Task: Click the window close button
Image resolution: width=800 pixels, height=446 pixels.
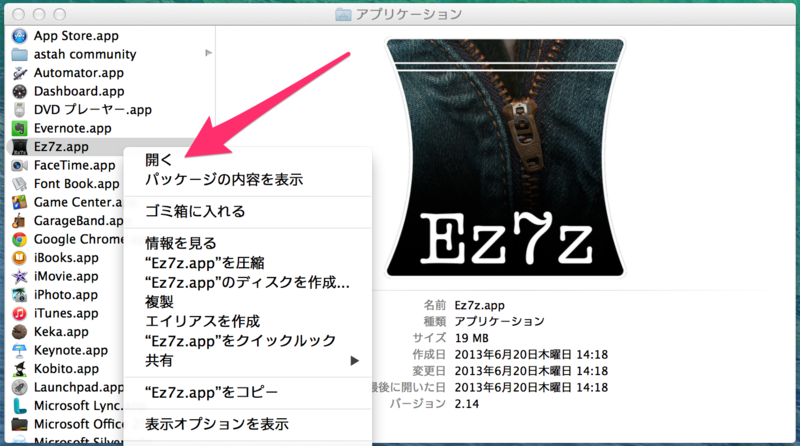Action: coord(18,14)
